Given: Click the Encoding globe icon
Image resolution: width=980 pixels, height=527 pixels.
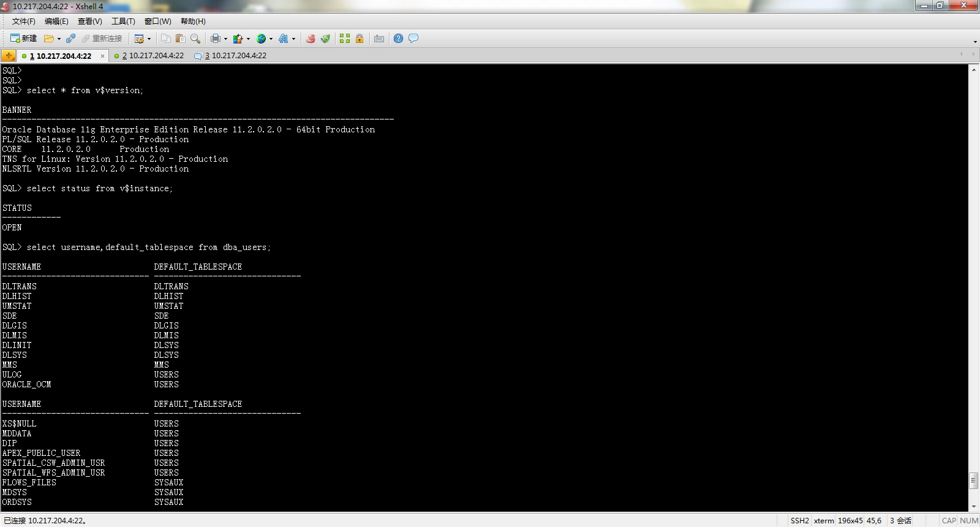Looking at the screenshot, I should (x=261, y=39).
